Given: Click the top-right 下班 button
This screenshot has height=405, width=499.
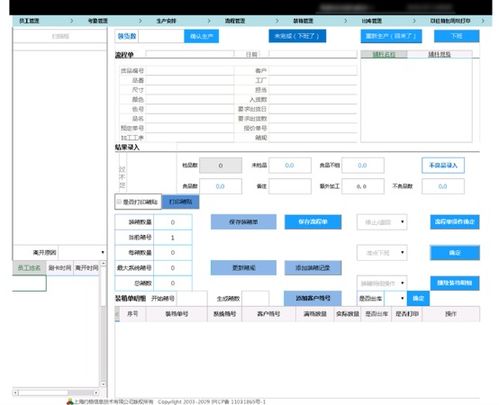Looking at the screenshot, I should (x=456, y=36).
